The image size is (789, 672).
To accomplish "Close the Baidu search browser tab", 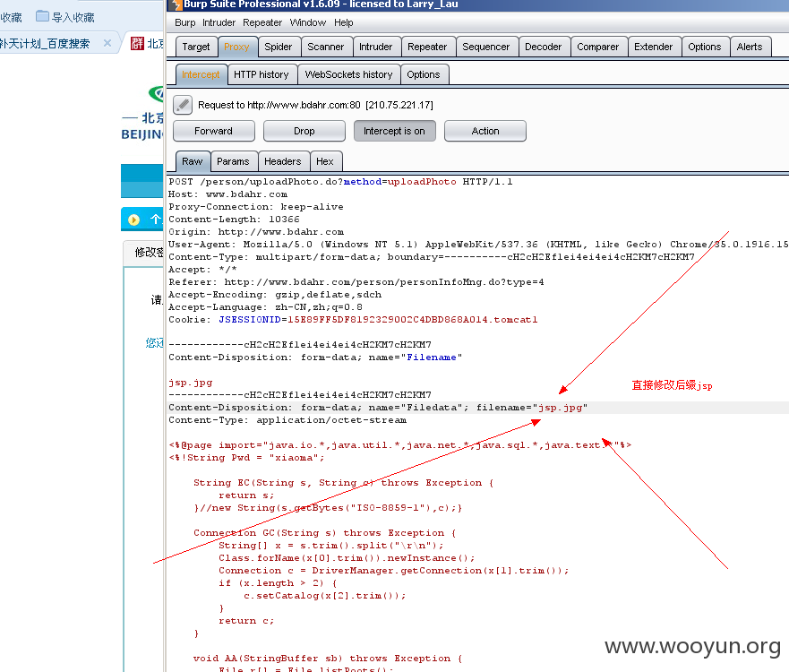I will [x=107, y=43].
